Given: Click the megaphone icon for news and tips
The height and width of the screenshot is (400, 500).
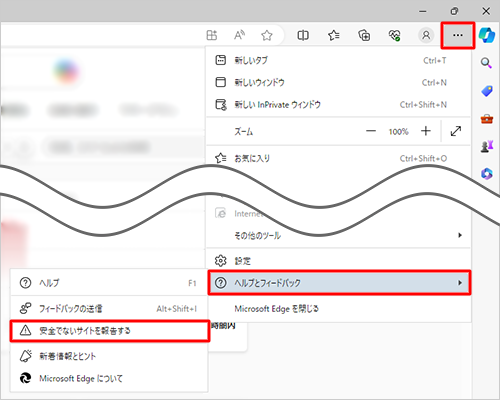Looking at the screenshot, I should [25, 356].
